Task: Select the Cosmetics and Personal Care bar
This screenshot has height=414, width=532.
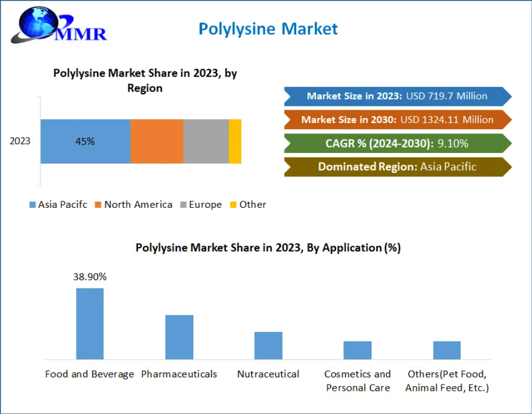Action: click(x=357, y=350)
